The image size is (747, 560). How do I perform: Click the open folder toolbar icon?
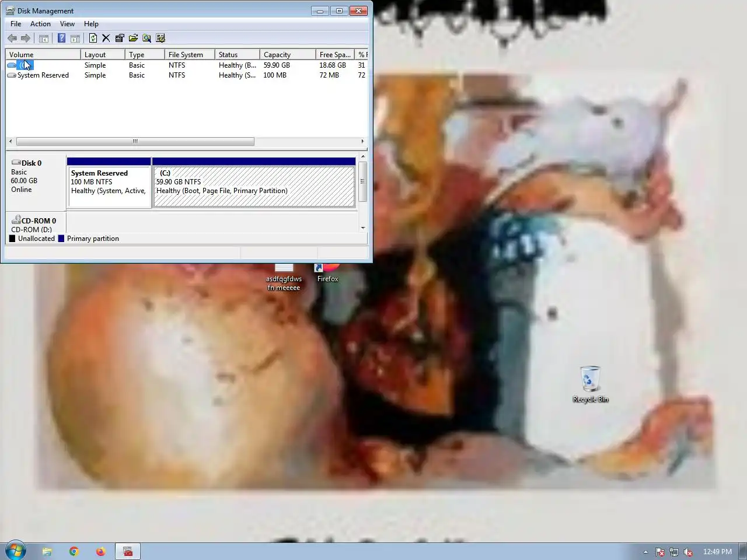pyautogui.click(x=133, y=38)
